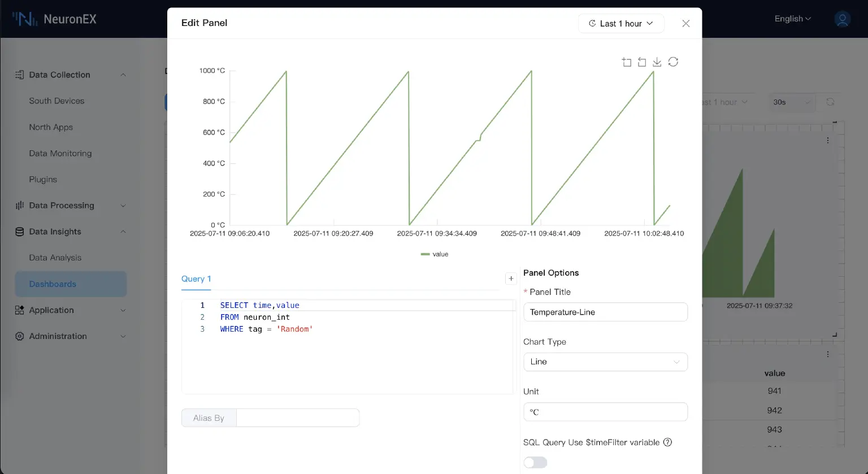This screenshot has width=868, height=474.
Task: Enable SQL Query $timeFilter variable switch
Action: point(535,463)
